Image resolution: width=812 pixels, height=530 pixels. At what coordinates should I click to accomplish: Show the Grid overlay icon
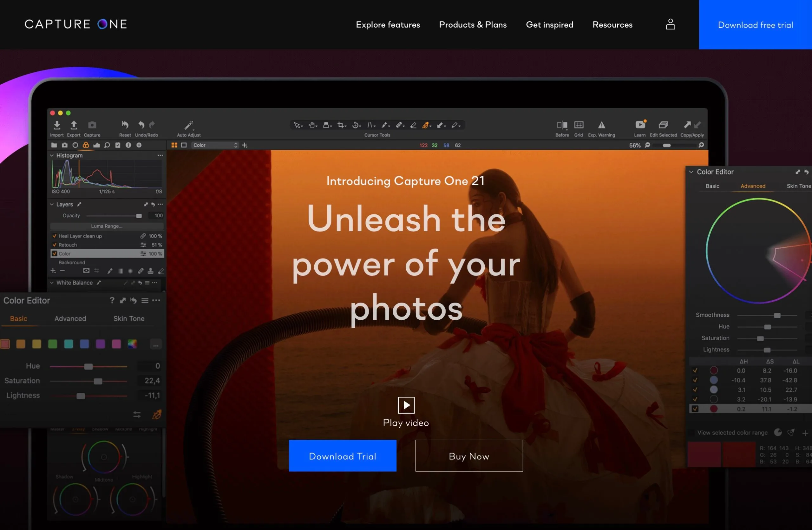coord(579,125)
